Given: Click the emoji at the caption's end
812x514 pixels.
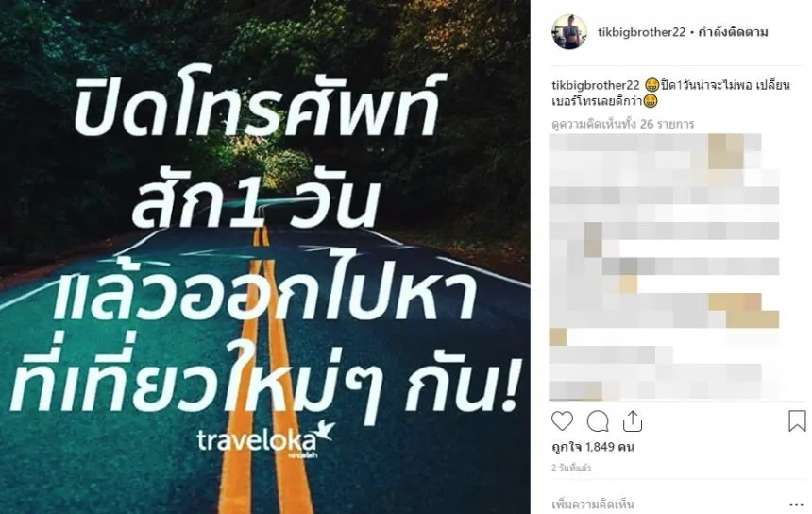Looking at the screenshot, I should click(x=651, y=101).
